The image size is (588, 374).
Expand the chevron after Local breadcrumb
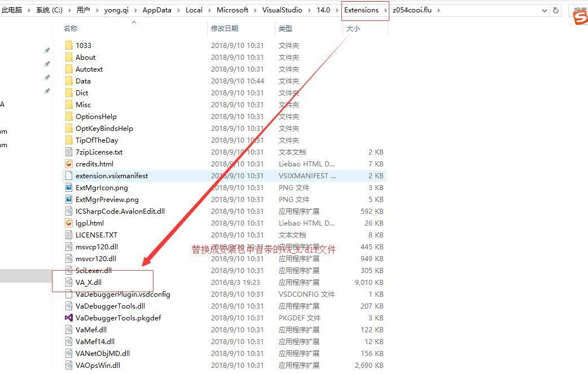pos(209,11)
